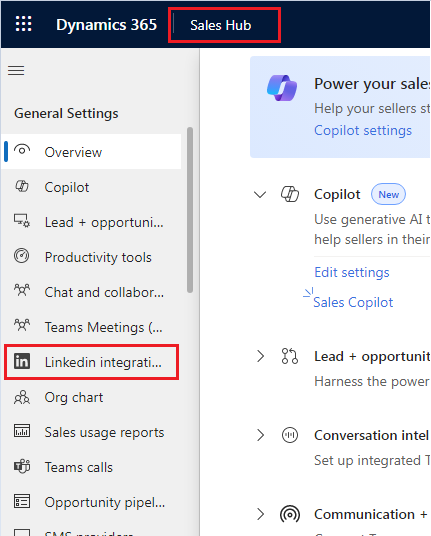Click the Overview eye icon
This screenshot has width=431, height=536.
22,150
